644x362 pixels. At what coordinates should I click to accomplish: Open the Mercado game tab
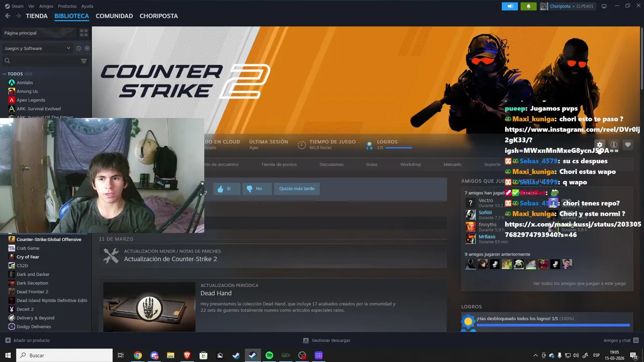[x=452, y=164]
